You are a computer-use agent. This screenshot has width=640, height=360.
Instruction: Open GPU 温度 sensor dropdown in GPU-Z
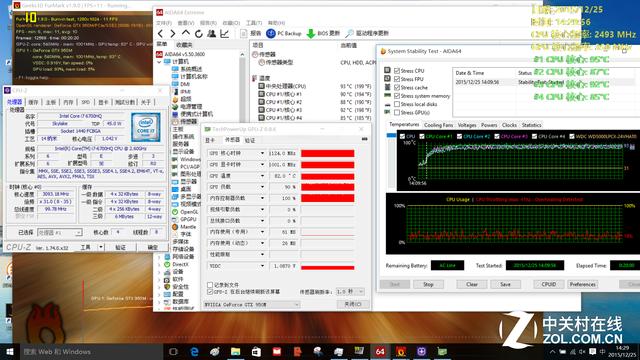click(x=262, y=176)
